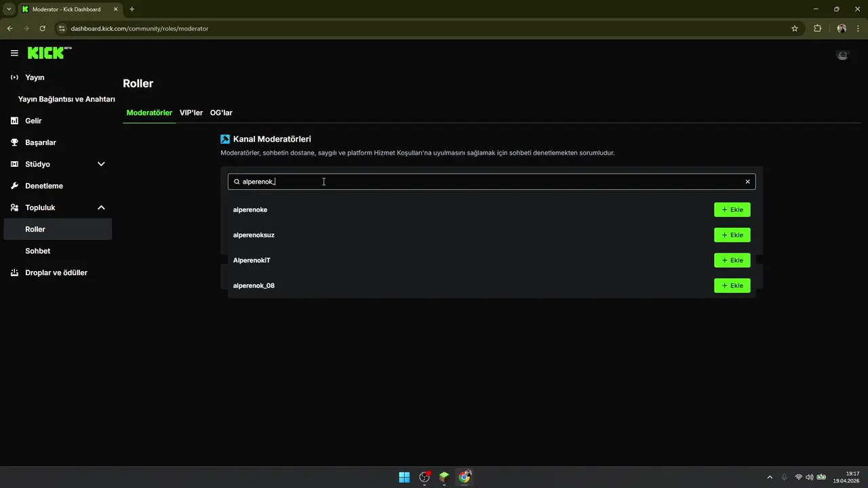Open the Windows Start menu
Image resolution: width=868 pixels, height=488 pixels.
404,477
